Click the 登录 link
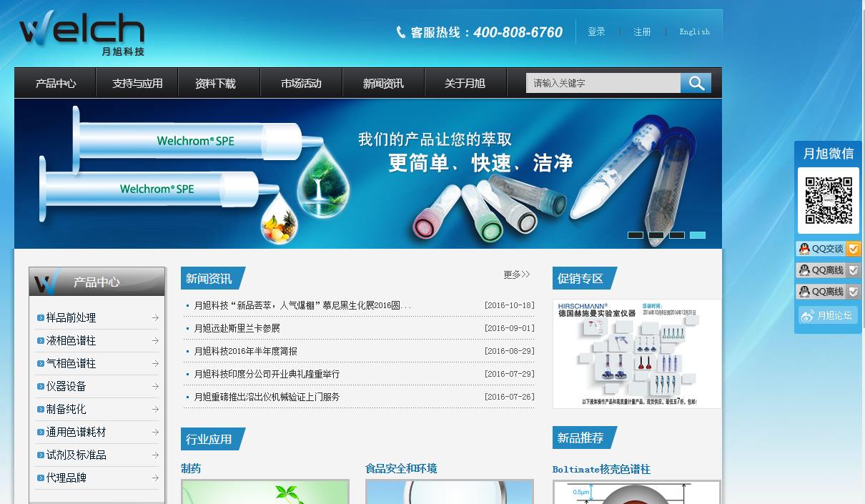The width and height of the screenshot is (865, 504). pos(596,31)
